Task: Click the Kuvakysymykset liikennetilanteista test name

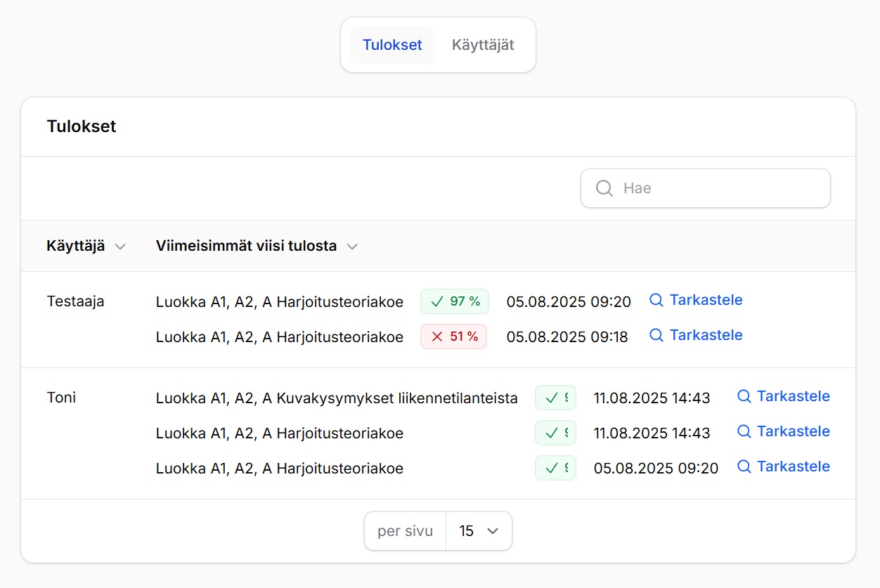Action: point(336,398)
